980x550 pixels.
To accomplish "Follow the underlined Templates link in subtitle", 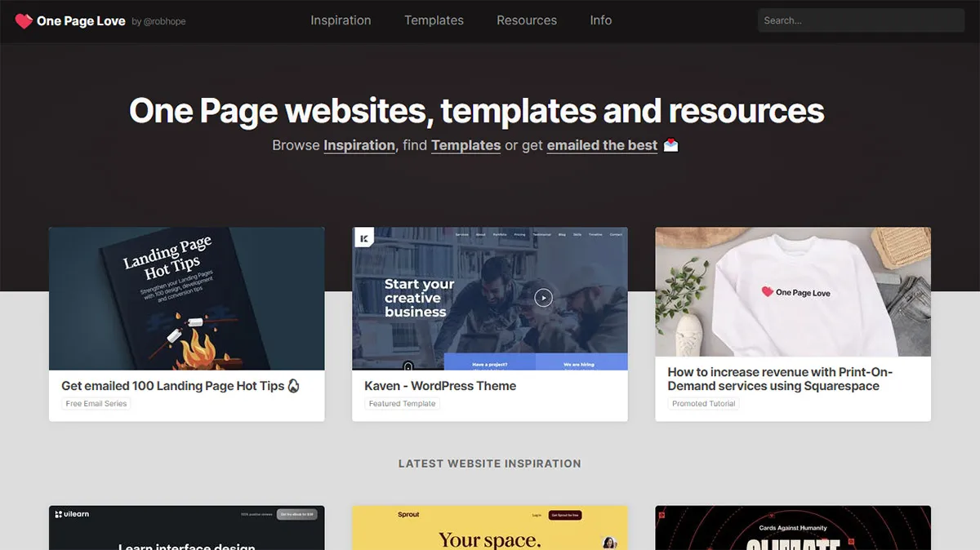I will (465, 145).
